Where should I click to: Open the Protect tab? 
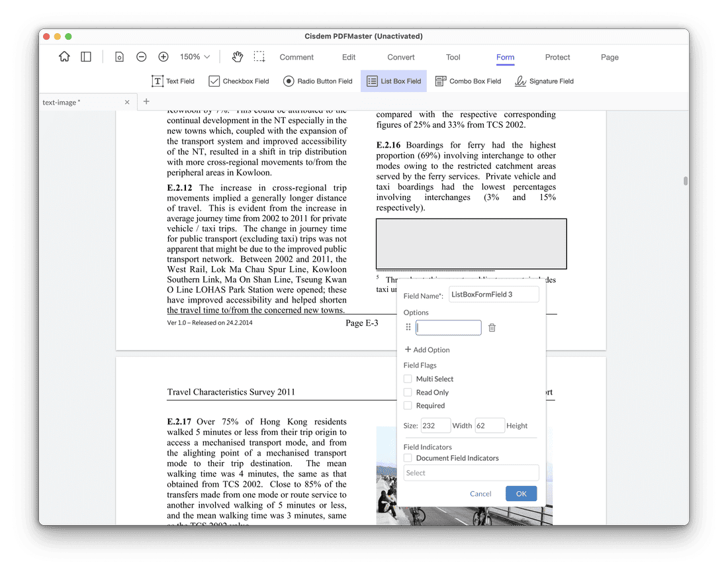pyautogui.click(x=557, y=57)
